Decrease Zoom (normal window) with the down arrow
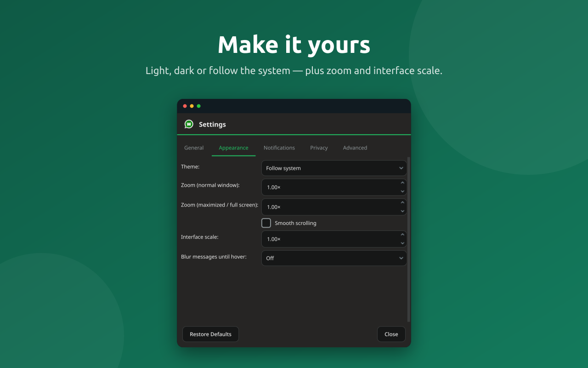 tap(402, 191)
